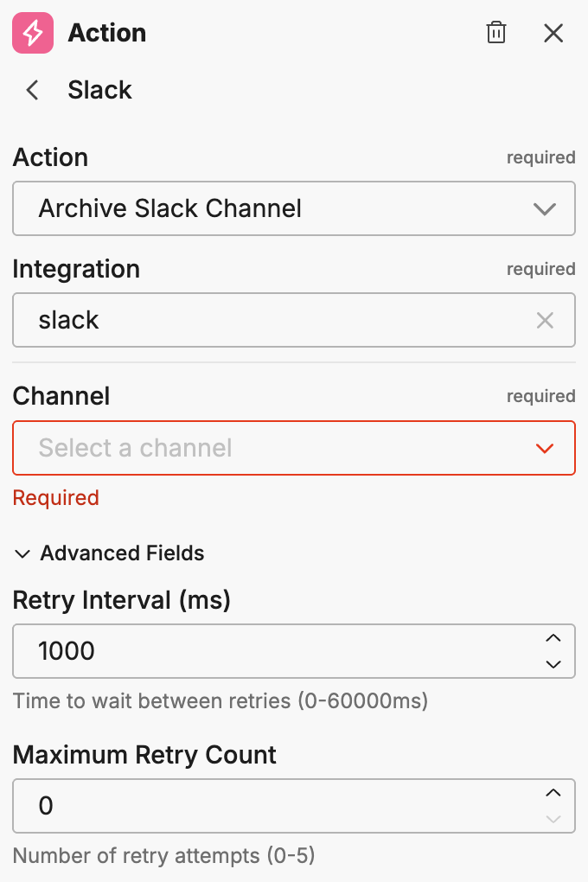588x882 pixels.
Task: Click the up arrow for Retry Interval
Action: 554,638
